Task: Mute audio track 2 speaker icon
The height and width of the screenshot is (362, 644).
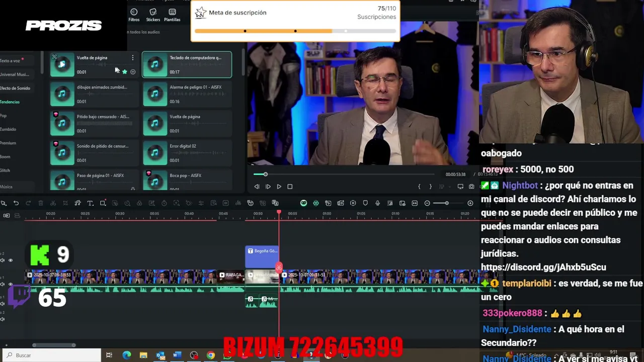Action: 3,319
